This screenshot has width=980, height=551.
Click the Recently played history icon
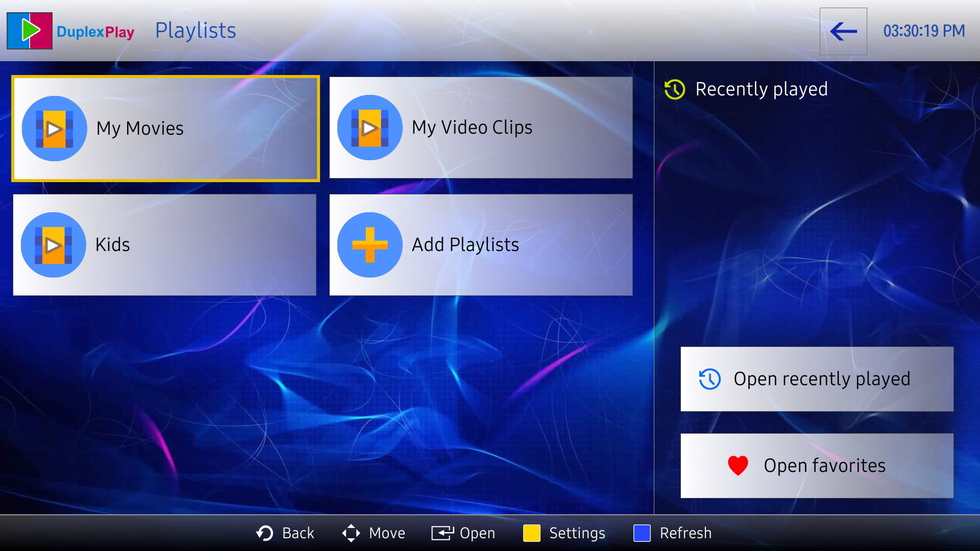(674, 89)
